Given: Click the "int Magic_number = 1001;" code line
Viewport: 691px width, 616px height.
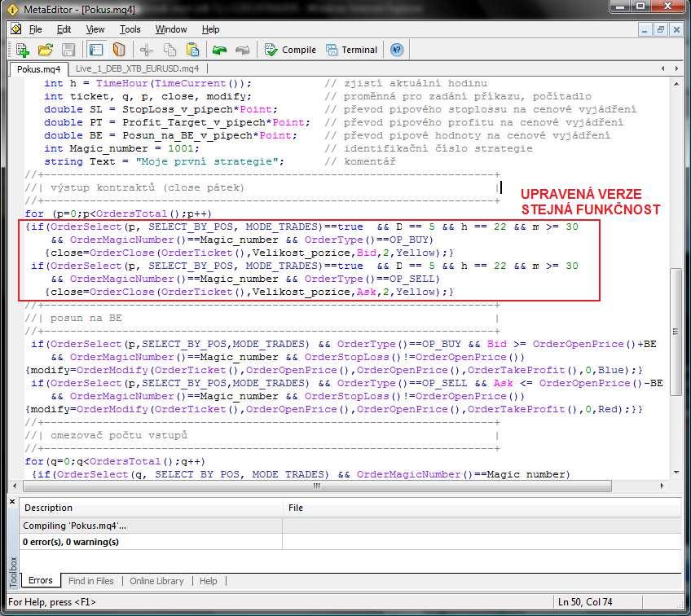Looking at the screenshot, I should click(121, 148).
